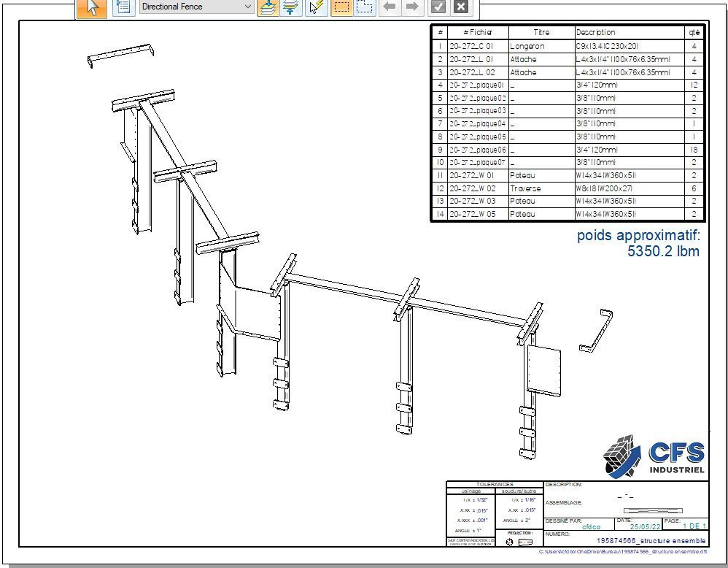728x568 pixels.
Task: Click the "qté" column header
Action: pyautogui.click(x=694, y=33)
